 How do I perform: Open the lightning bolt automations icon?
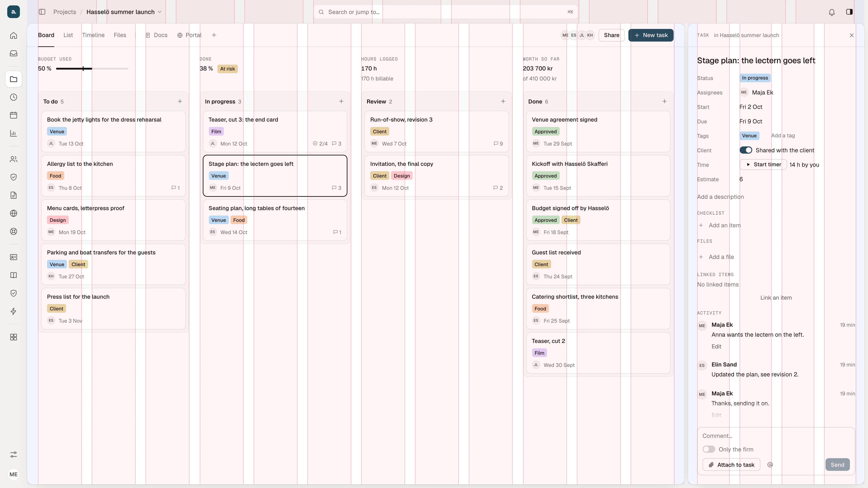[14, 311]
